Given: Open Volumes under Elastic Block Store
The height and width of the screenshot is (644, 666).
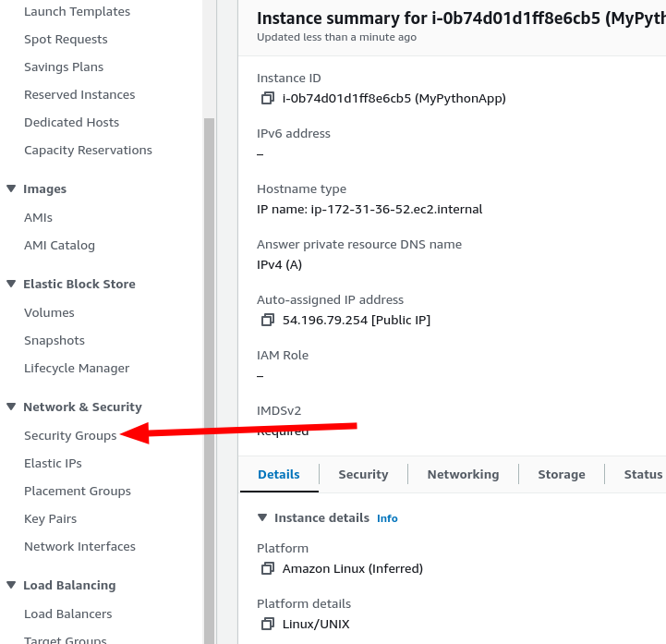Looking at the screenshot, I should click(x=49, y=312).
